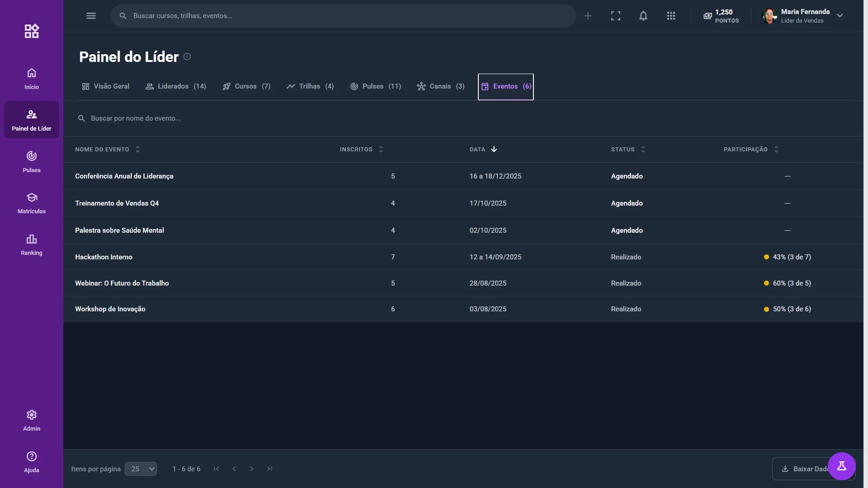Open Treinamento de Vendas Q4 event
The height and width of the screenshot is (488, 868).
click(x=117, y=203)
